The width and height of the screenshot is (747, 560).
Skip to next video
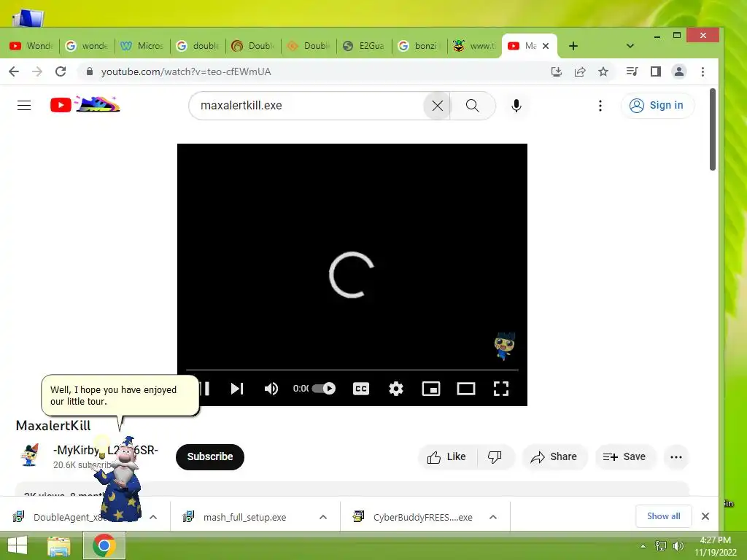point(237,389)
